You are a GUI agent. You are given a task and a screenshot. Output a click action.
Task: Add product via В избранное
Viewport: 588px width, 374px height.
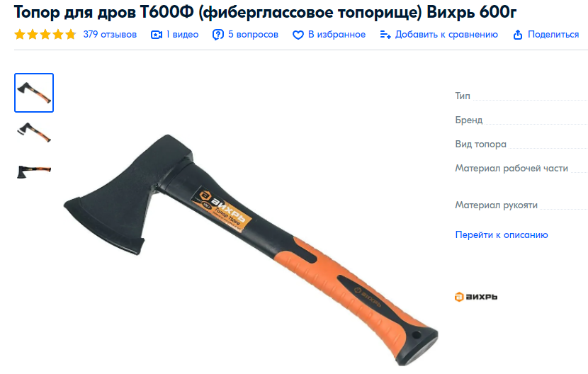pyautogui.click(x=337, y=35)
